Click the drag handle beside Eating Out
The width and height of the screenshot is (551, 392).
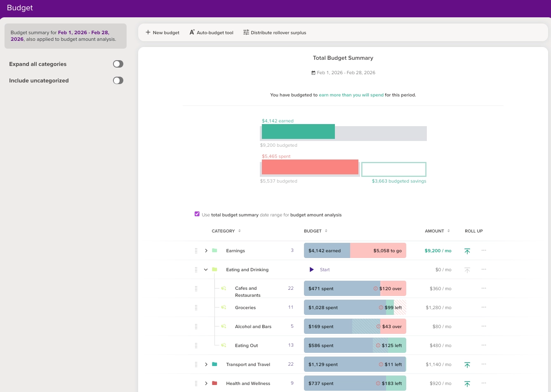coord(196,345)
